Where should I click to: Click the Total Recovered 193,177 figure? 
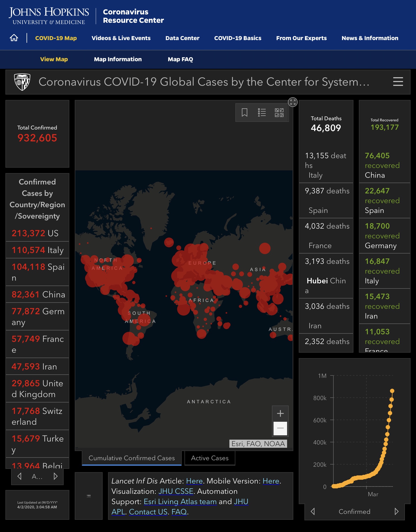pos(385,127)
